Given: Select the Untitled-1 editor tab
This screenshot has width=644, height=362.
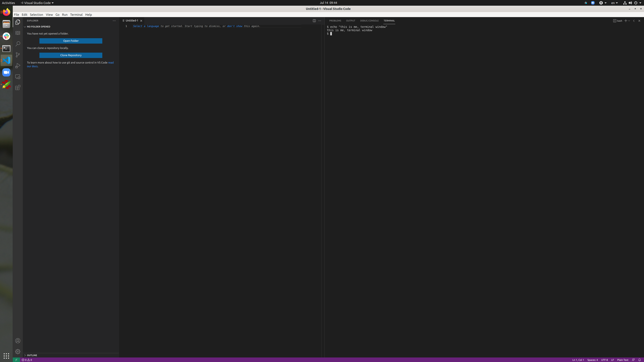Looking at the screenshot, I should coord(132,21).
